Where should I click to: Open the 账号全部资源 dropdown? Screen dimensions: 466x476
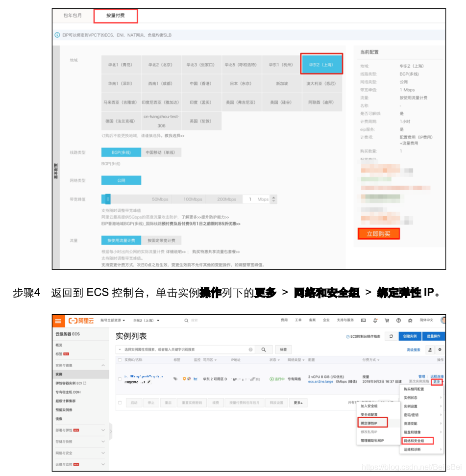[113, 320]
